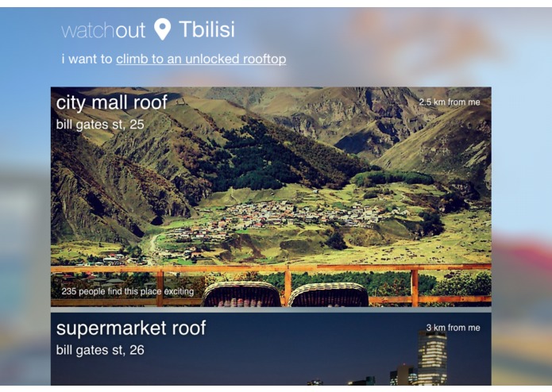
Task: Click the address 'bill gates st, 26'
Action: pyautogui.click(x=100, y=350)
